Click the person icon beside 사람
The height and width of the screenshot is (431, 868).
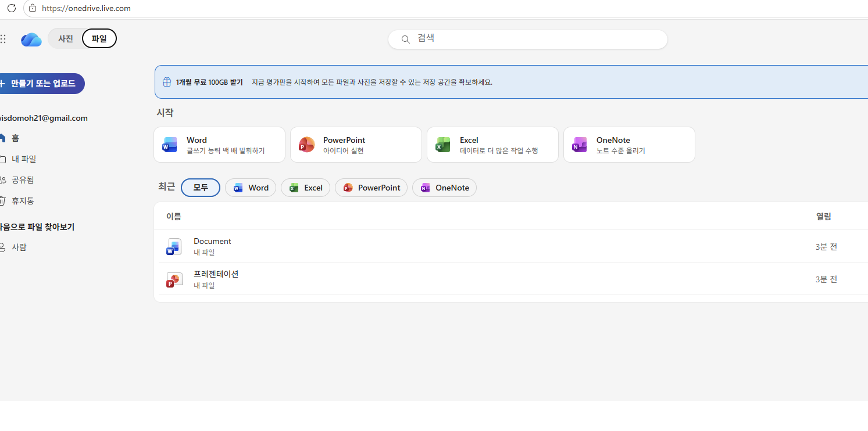(2, 247)
